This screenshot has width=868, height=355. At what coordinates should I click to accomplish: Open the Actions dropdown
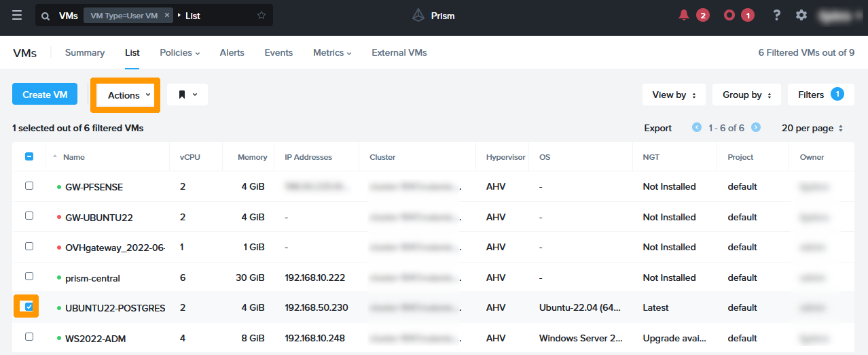128,95
